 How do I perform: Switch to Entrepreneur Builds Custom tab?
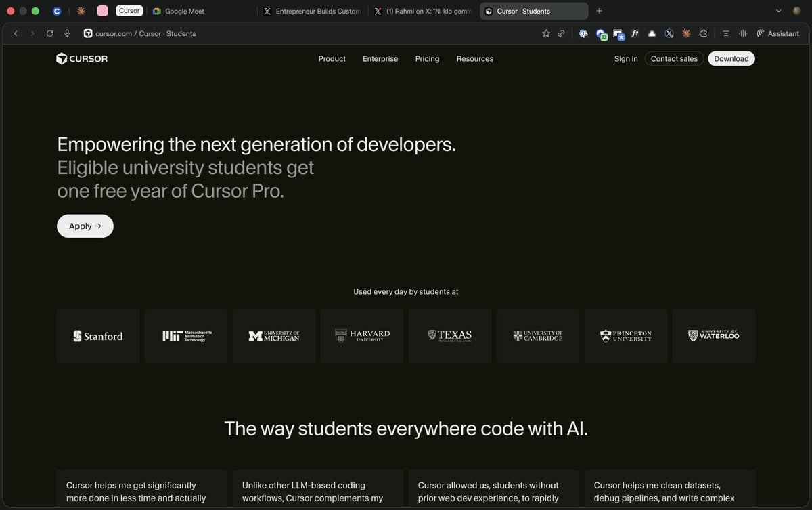[x=311, y=11]
